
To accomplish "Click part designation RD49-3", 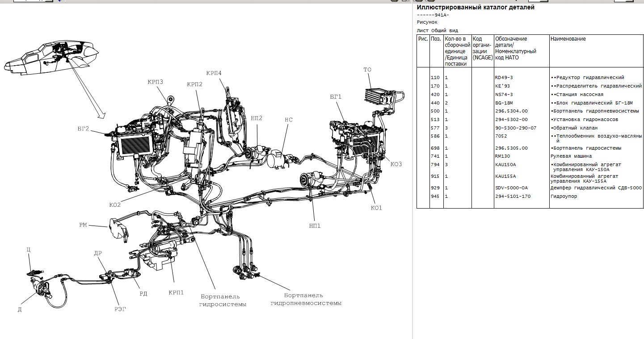I will (504, 78).
